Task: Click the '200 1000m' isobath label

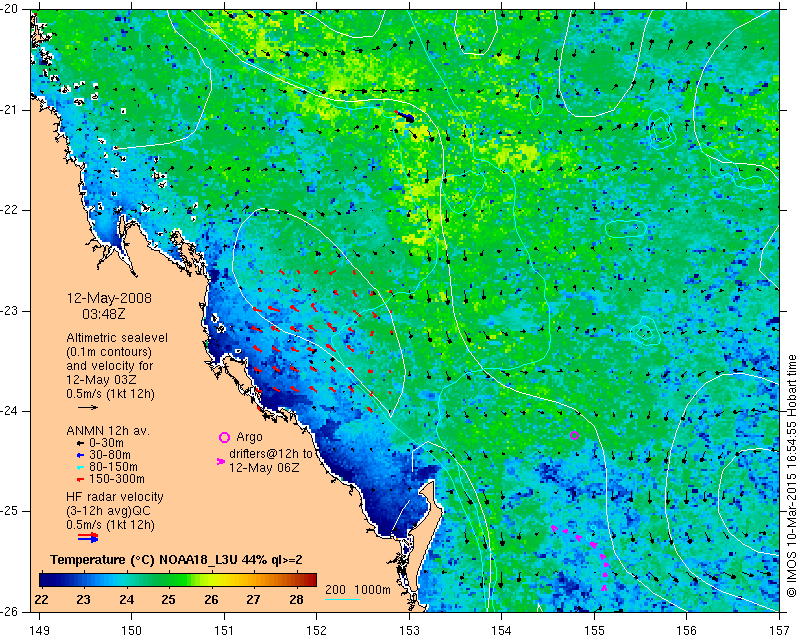Action: click(358, 589)
